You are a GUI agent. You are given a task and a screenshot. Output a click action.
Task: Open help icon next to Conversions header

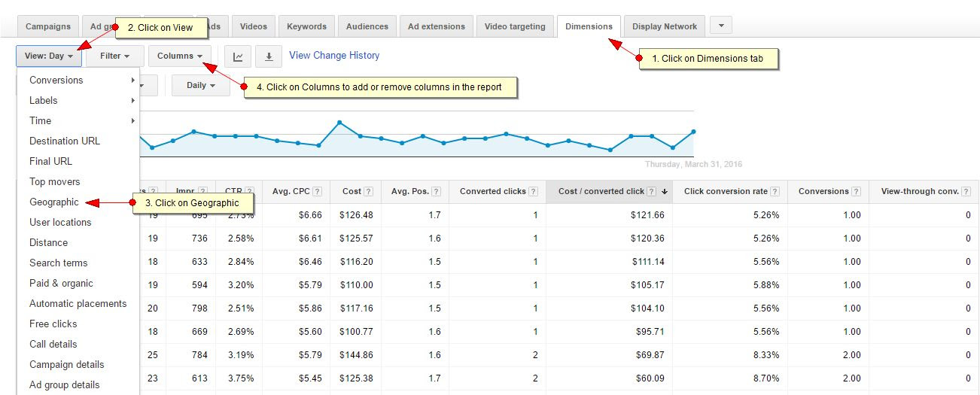tap(857, 191)
